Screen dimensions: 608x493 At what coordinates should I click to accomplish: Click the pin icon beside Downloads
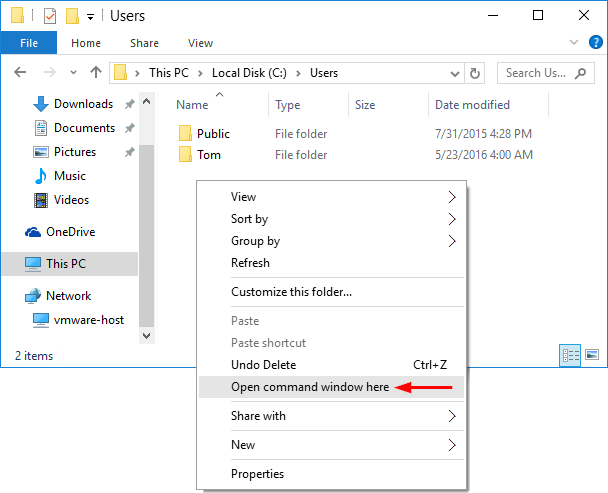tap(130, 104)
